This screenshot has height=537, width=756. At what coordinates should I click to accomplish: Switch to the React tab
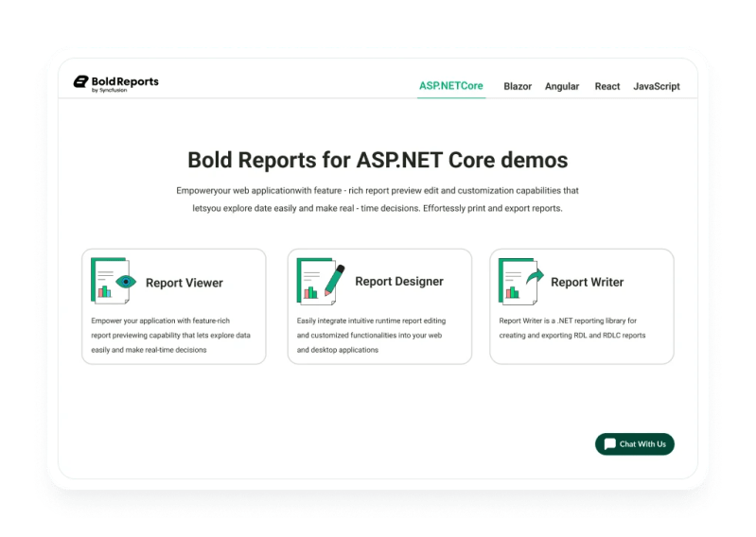[607, 87]
